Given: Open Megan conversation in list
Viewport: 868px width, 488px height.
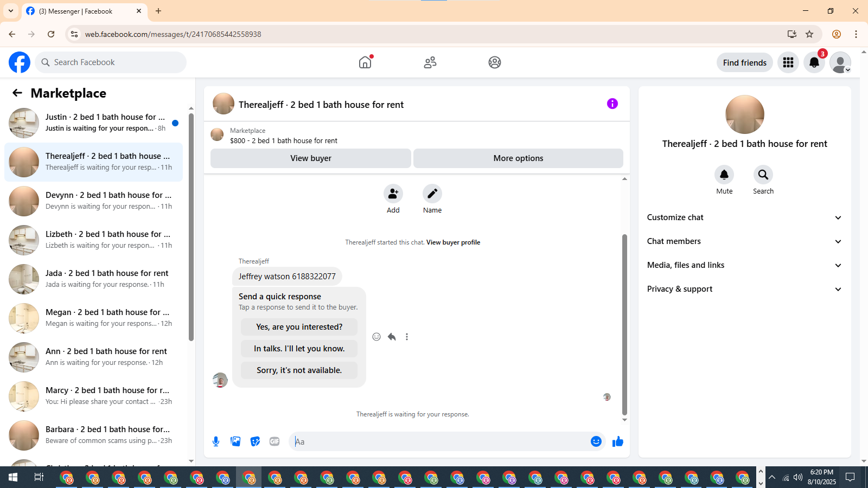Looking at the screenshot, I should [93, 318].
